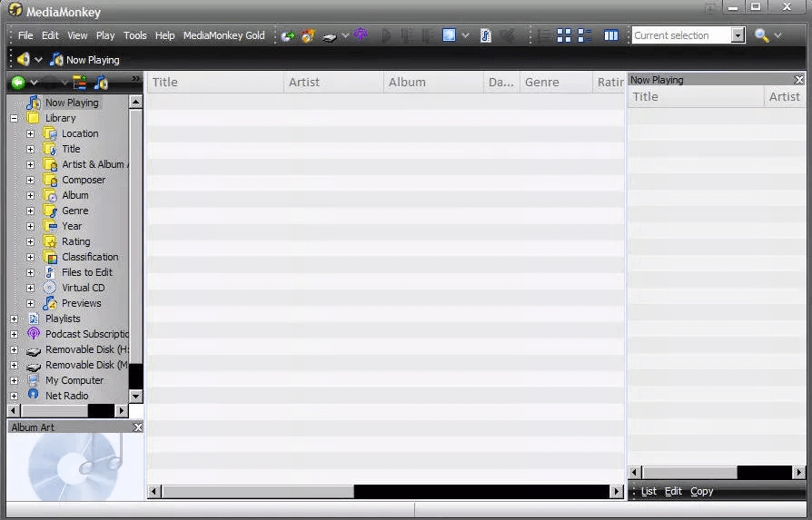The width and height of the screenshot is (812, 520).
Task: Click Copy in Now Playing panel footer
Action: pos(702,492)
